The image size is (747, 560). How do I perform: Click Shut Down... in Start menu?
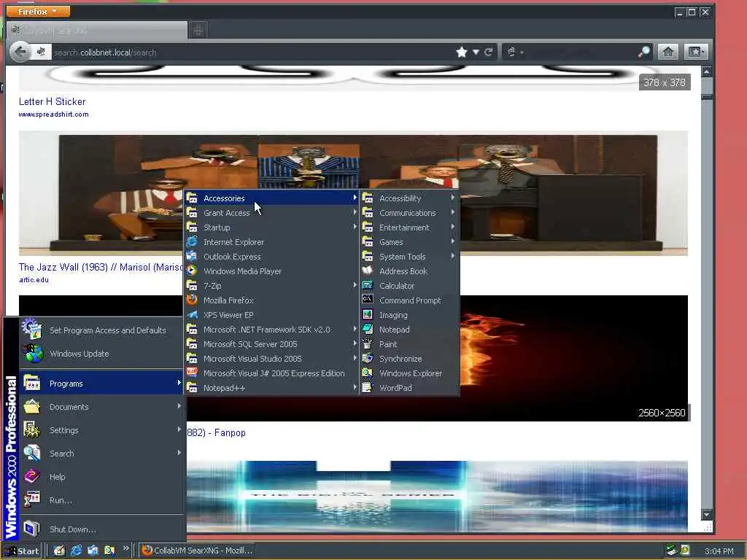click(101, 529)
